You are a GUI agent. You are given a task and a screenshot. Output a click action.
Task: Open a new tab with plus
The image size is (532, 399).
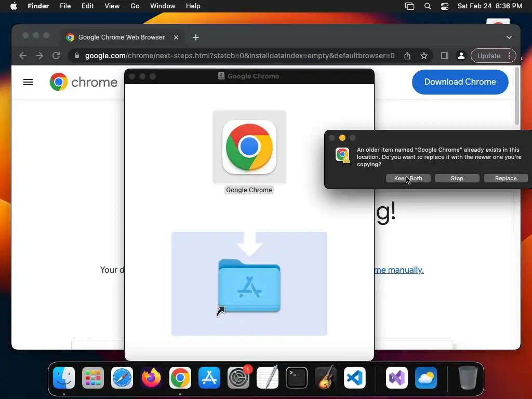[x=196, y=37]
